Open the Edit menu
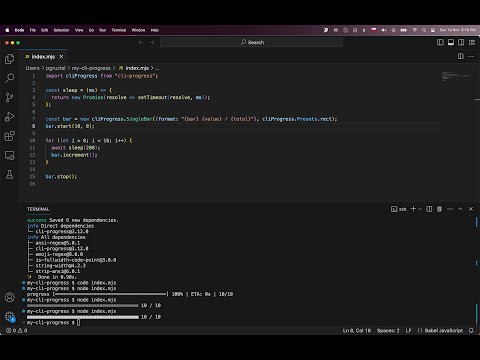 pos(45,30)
